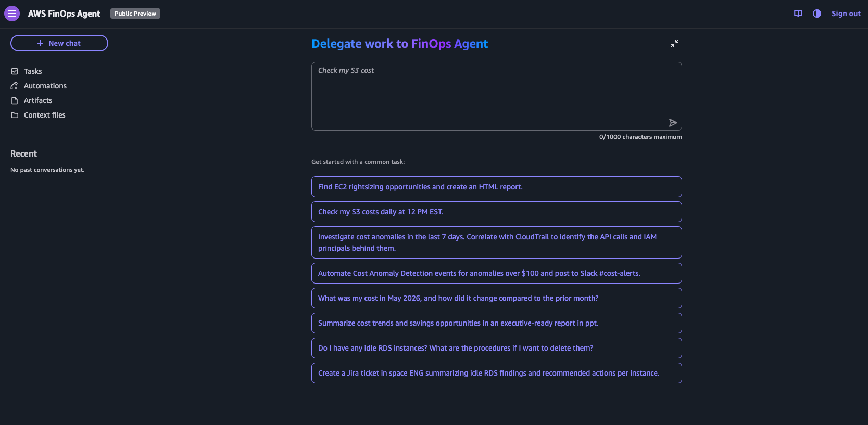Click the Public Preview badge
Image resolution: width=868 pixels, height=425 pixels.
(x=135, y=14)
